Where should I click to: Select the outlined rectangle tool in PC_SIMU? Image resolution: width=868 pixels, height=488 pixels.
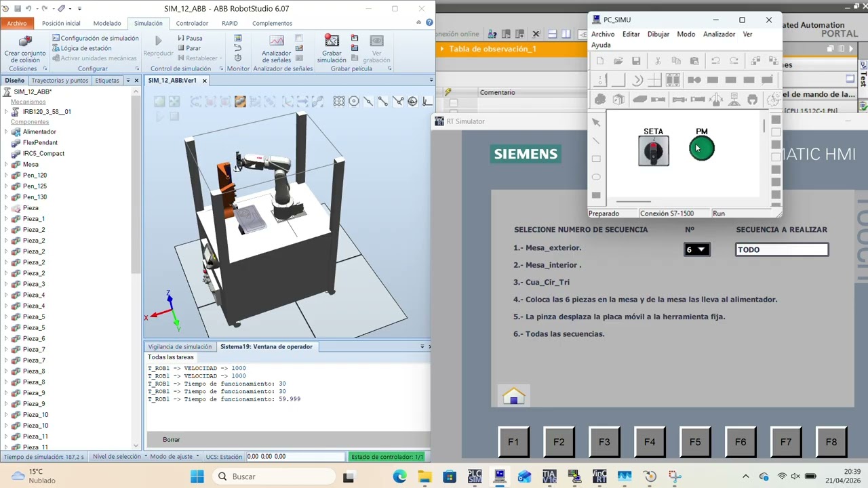click(596, 159)
